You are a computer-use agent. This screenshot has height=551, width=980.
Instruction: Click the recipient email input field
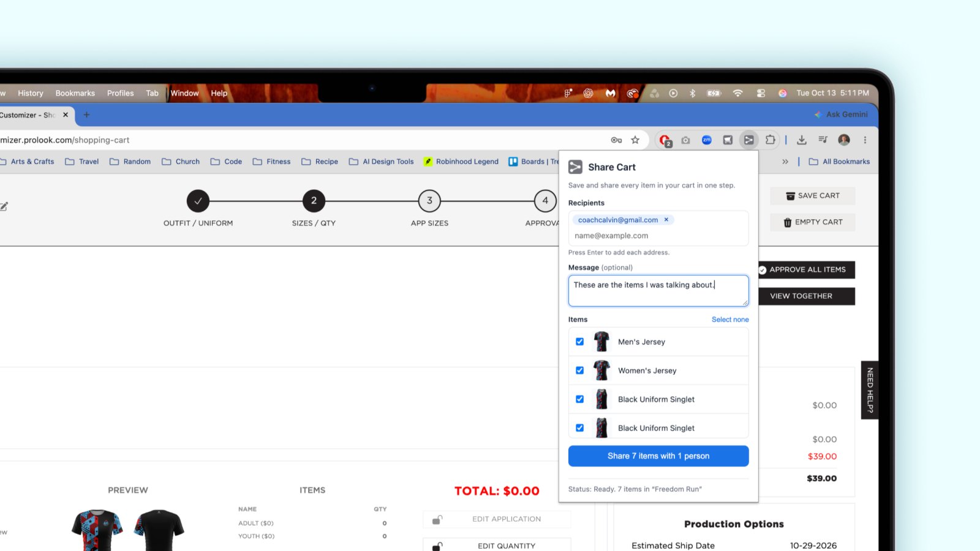click(x=658, y=236)
